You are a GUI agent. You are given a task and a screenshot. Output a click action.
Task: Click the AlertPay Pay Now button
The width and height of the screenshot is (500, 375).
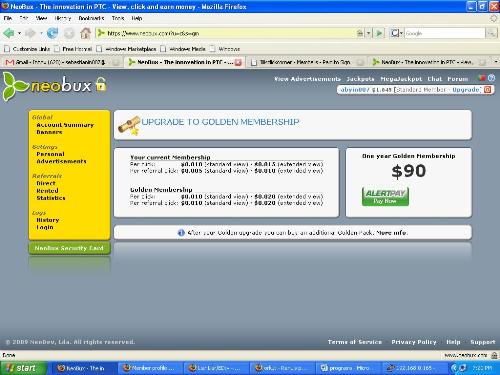pyautogui.click(x=385, y=196)
